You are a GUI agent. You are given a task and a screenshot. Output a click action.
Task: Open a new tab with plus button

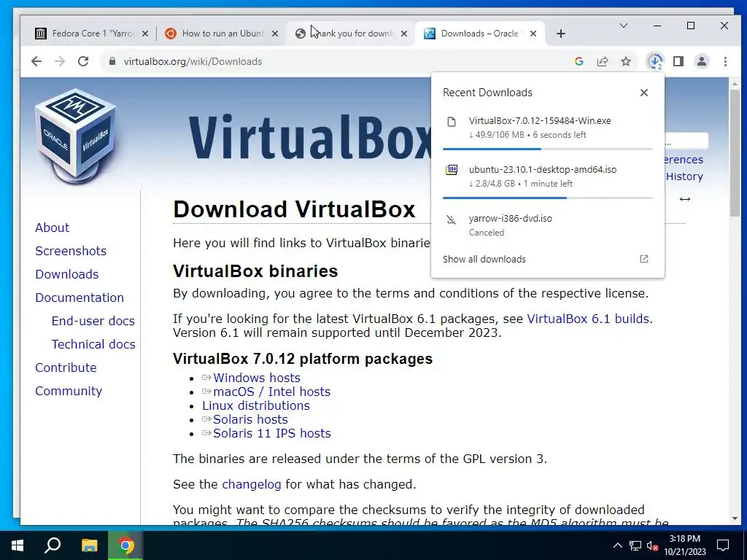click(x=561, y=34)
